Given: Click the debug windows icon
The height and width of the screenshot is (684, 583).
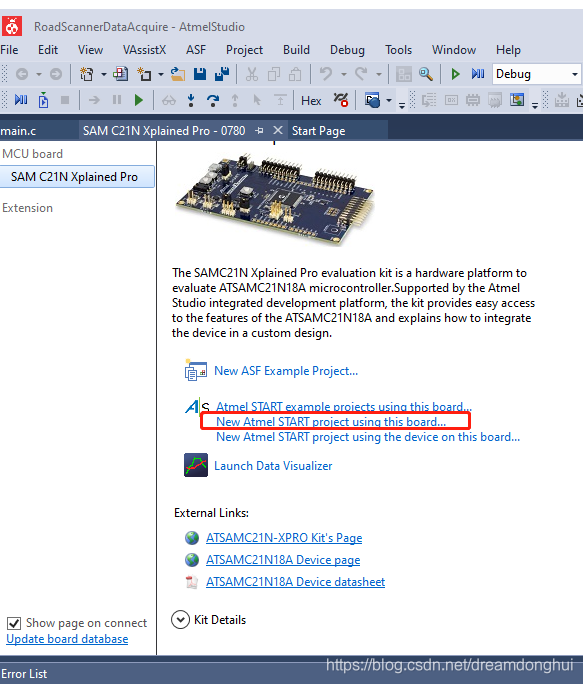Looking at the screenshot, I should pos(372,100).
